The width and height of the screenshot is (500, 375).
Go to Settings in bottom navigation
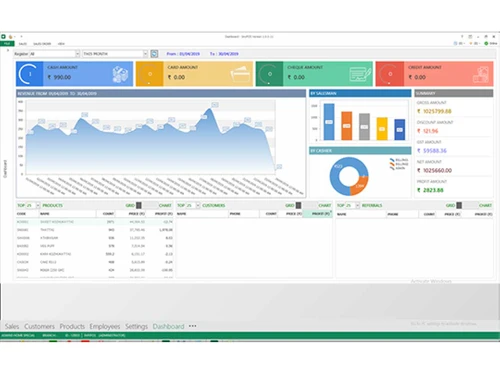click(136, 326)
